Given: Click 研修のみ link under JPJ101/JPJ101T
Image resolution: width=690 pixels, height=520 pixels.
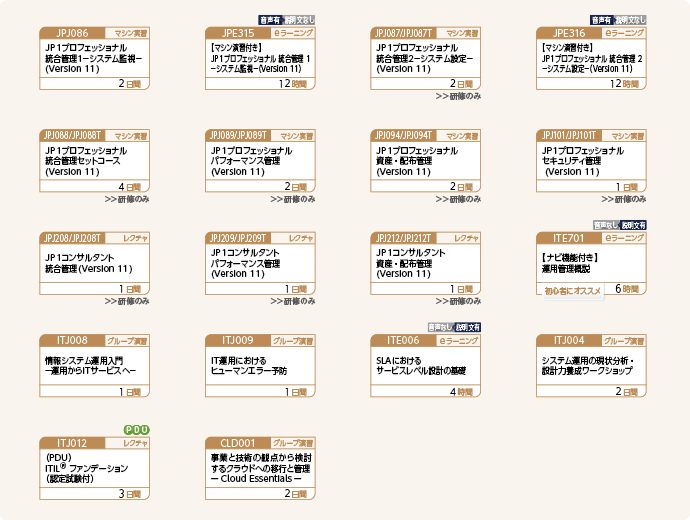Looking at the screenshot, I should click(x=624, y=199).
